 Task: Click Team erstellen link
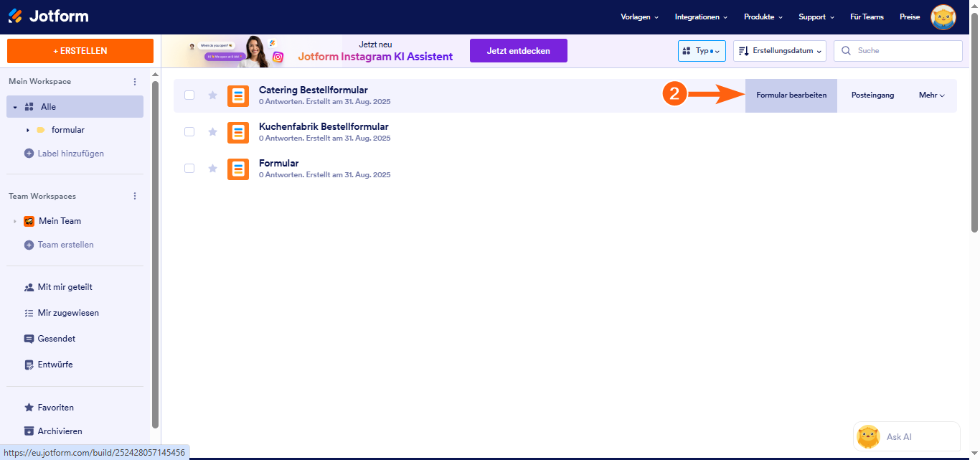point(65,245)
